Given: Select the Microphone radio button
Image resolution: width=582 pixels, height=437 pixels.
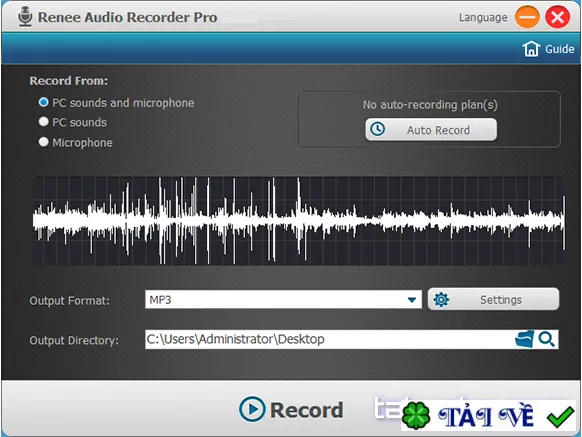Looking at the screenshot, I should pos(43,142).
